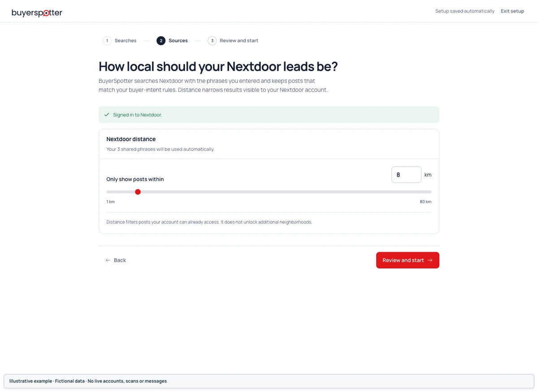This screenshot has width=538, height=392.
Task: Click the step 2 circle icon
Action: [161, 41]
